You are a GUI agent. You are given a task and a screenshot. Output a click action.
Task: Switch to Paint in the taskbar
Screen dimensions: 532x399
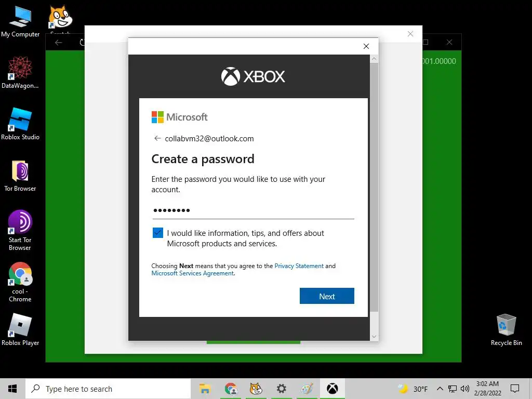[x=307, y=389]
